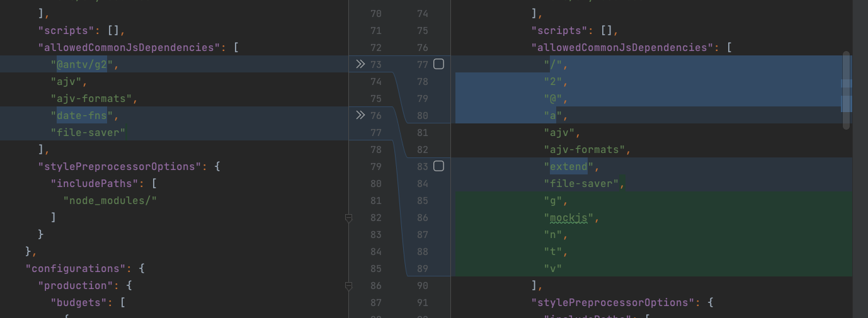Click "includePaths" key in left pane
Viewport: 868px width, 318px height.
[x=94, y=183]
